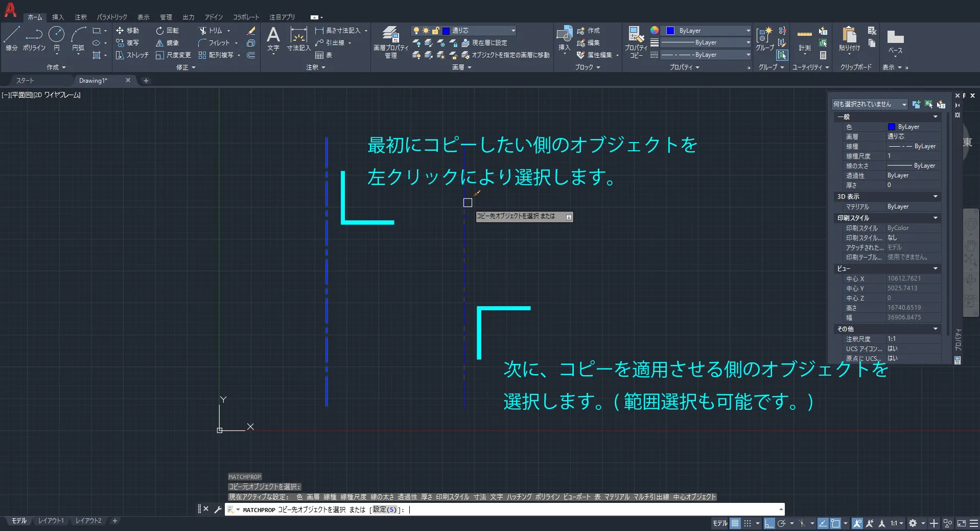Open the 何も選択されていません selection dropdown
The height and width of the screenshot is (531, 980).
point(903,104)
